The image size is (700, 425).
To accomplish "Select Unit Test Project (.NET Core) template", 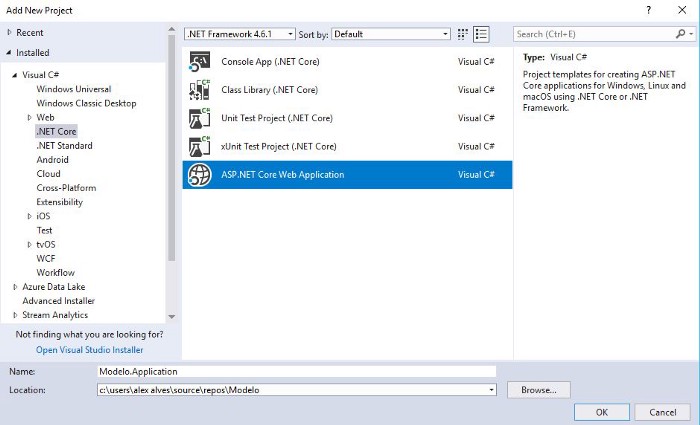I will tap(347, 118).
